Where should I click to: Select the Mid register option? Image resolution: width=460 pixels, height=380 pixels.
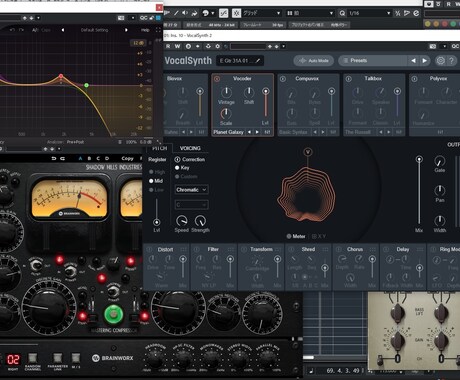click(x=156, y=181)
